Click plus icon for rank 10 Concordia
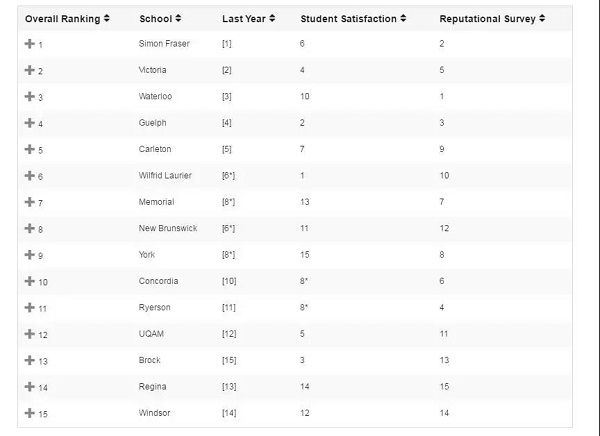600x436 pixels. (x=29, y=281)
